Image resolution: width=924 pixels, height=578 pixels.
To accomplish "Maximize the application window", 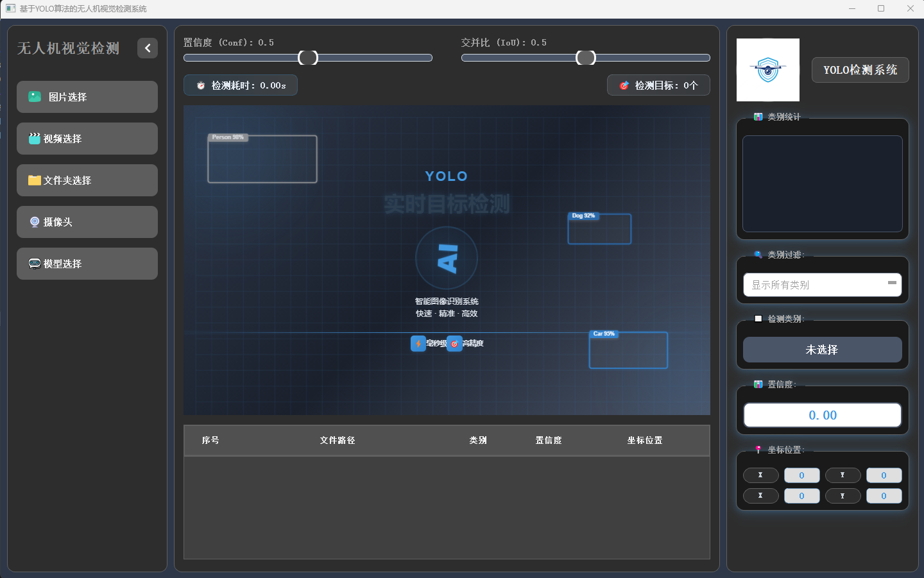I will [x=881, y=8].
